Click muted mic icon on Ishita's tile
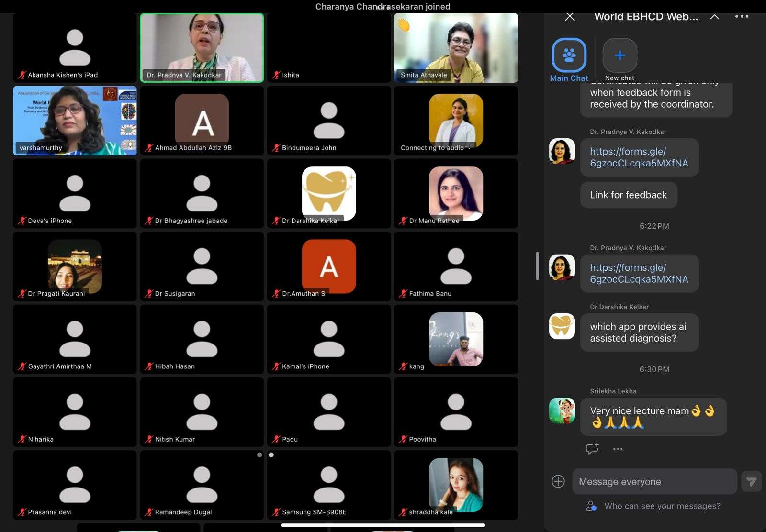This screenshot has height=532, width=766. [276, 75]
